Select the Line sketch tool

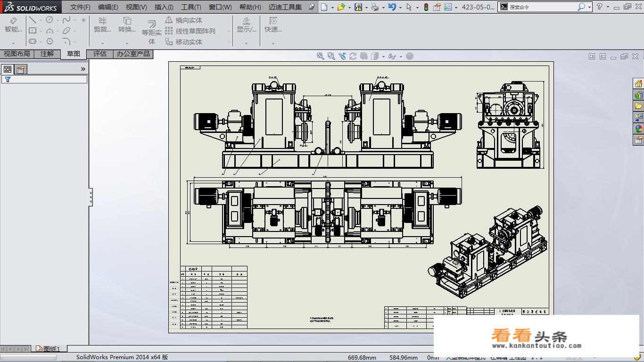tap(32, 20)
